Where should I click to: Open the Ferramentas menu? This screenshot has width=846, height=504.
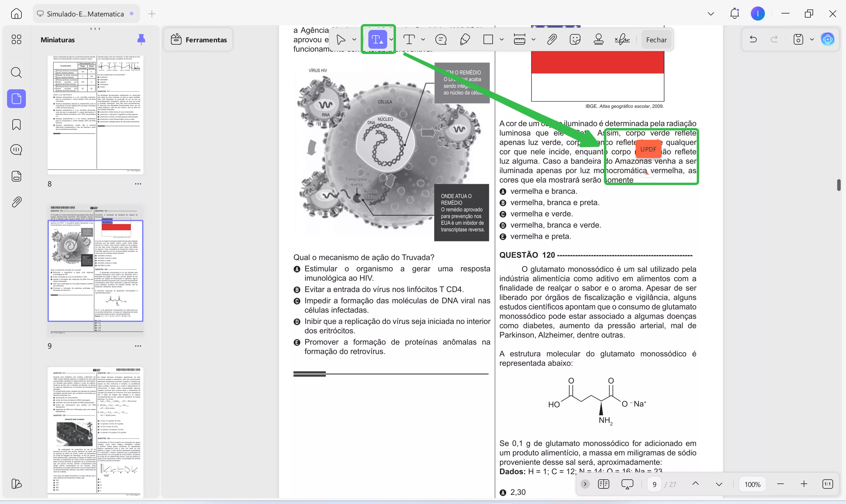click(198, 40)
